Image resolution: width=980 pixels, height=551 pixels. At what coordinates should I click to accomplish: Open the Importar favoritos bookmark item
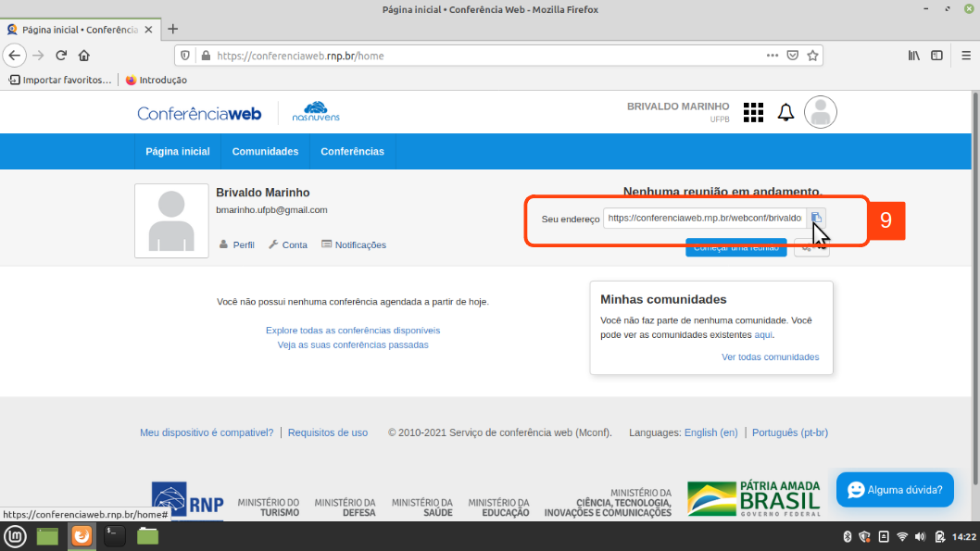[58, 80]
